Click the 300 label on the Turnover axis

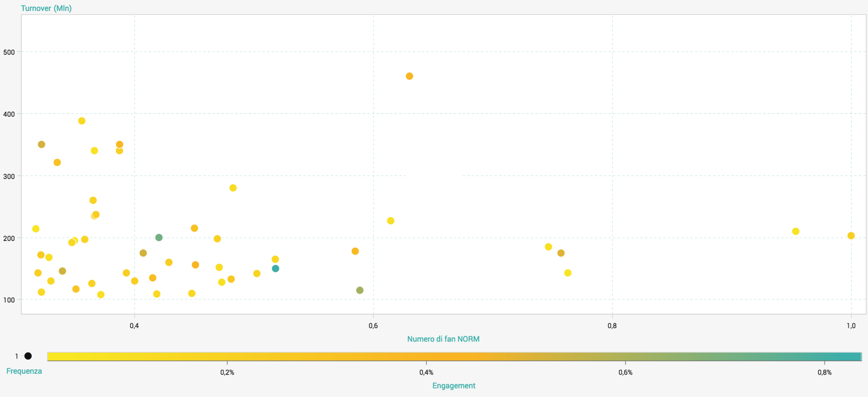coord(9,176)
